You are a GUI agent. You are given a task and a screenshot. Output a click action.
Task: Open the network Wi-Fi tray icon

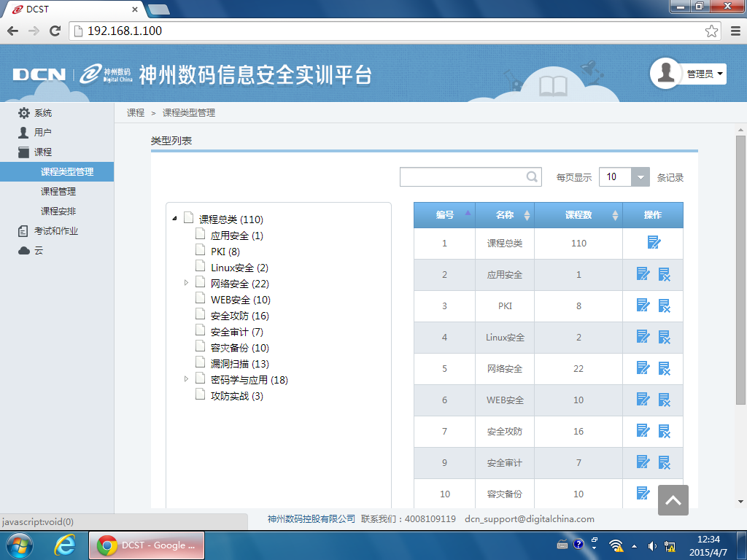pos(616,545)
